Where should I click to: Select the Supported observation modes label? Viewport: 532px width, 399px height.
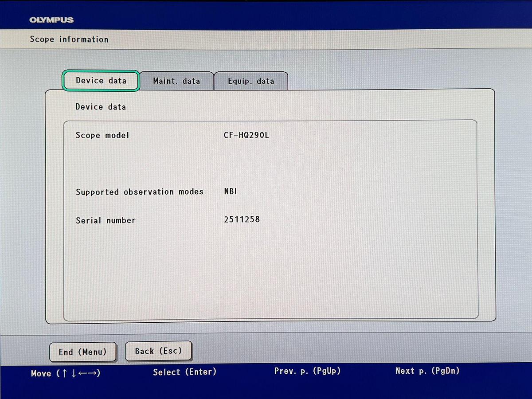tap(140, 192)
